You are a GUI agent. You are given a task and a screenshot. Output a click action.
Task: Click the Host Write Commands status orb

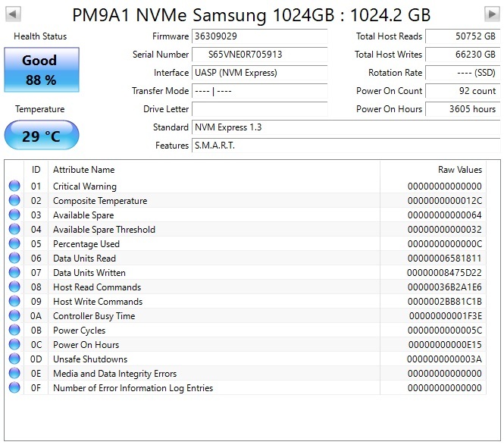click(14, 301)
